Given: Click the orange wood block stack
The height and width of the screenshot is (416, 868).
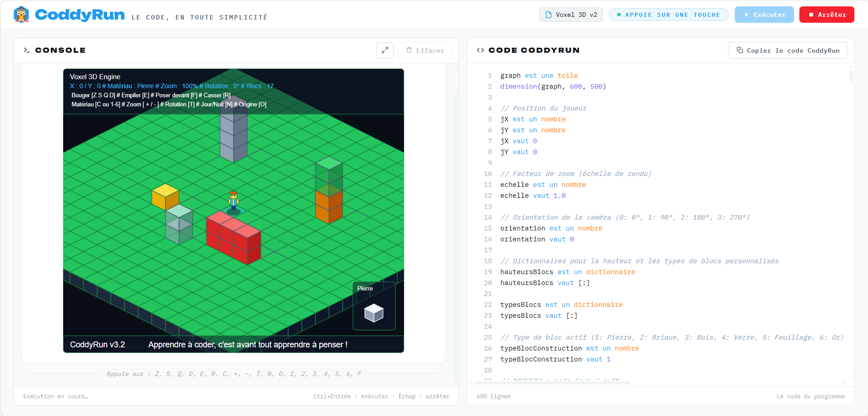Looking at the screenshot, I should [x=329, y=205].
